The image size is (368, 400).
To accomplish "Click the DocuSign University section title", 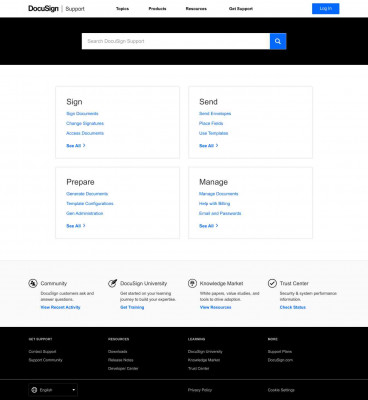I will click(x=144, y=283).
